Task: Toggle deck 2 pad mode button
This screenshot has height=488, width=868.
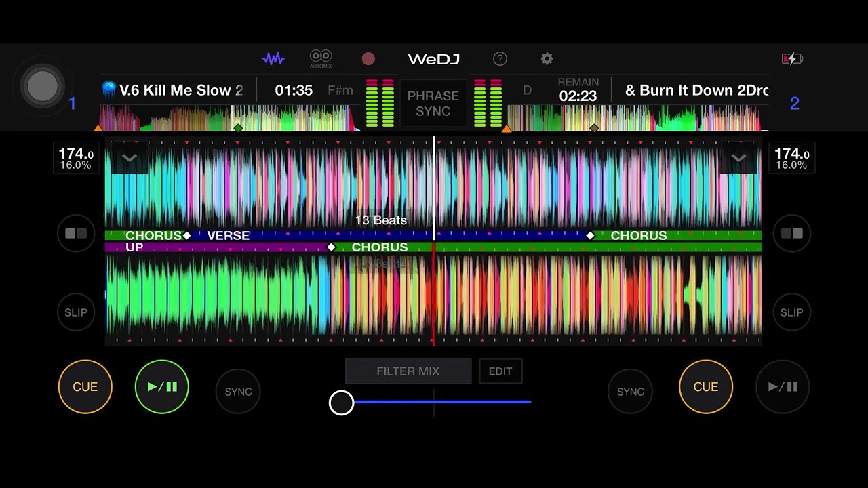Action: coord(791,233)
